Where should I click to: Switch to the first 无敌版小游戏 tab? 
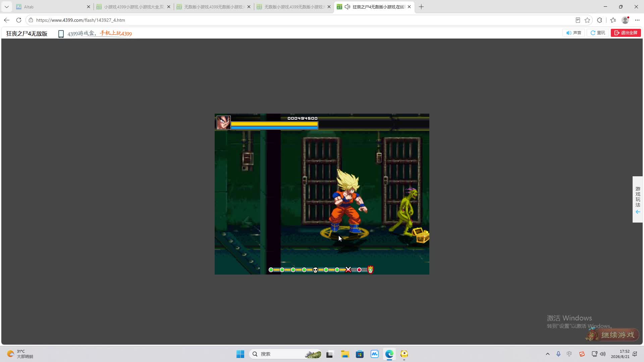pyautogui.click(x=214, y=7)
